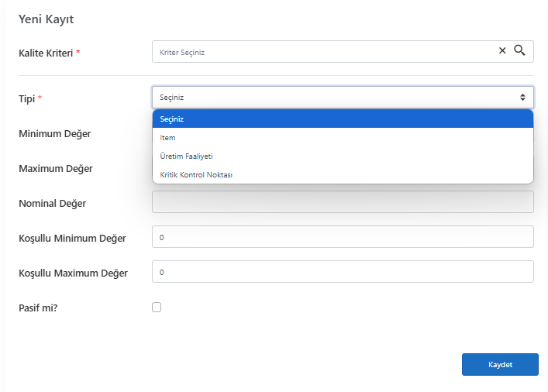
Task: Click the Pasif mi? label text
Action: pyautogui.click(x=38, y=308)
